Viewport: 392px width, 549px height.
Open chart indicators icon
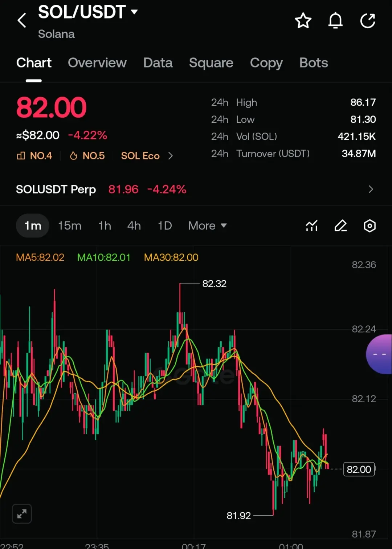coord(312,226)
